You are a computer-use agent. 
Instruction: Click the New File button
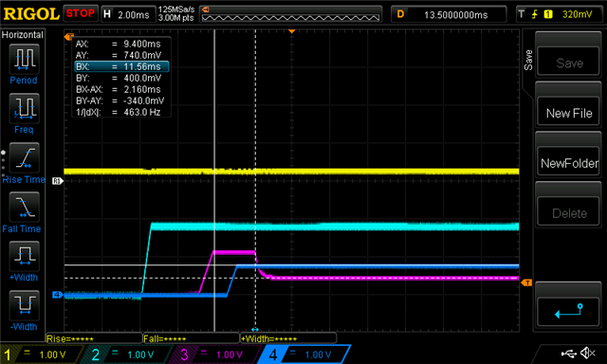[568, 112]
